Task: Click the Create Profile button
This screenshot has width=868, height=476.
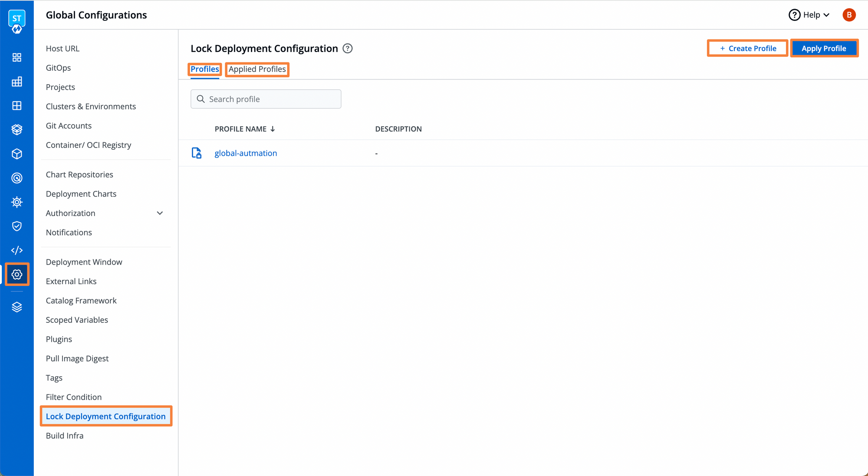Action: point(747,48)
